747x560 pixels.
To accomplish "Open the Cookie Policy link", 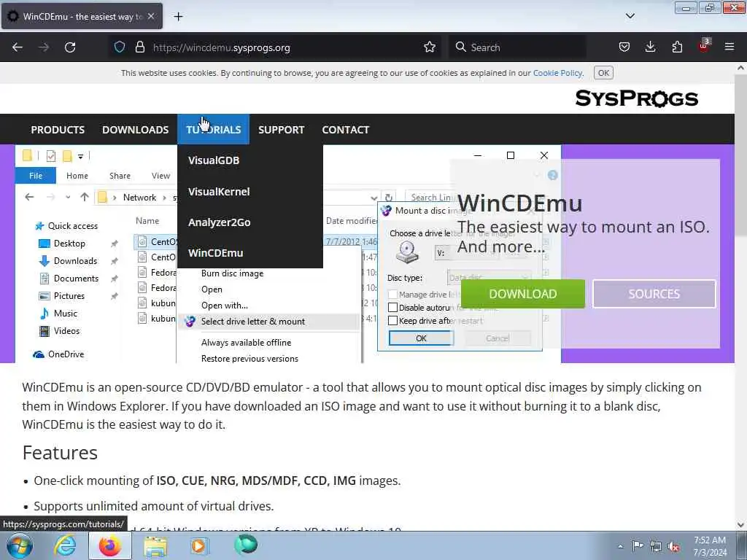I will click(x=557, y=73).
